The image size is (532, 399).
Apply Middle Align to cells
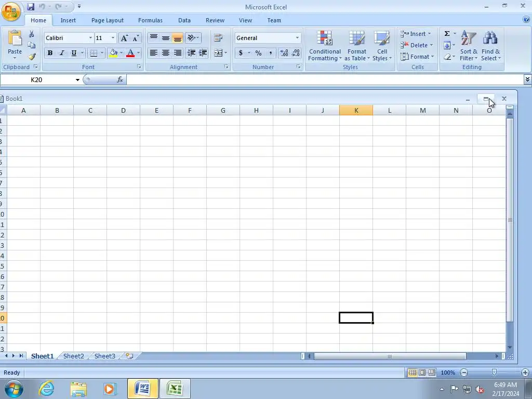point(166,37)
